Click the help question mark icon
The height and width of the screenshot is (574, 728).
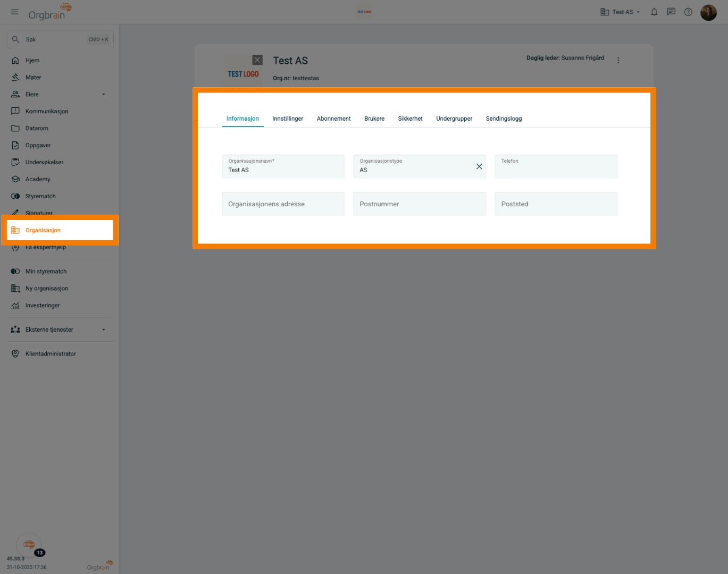click(688, 12)
